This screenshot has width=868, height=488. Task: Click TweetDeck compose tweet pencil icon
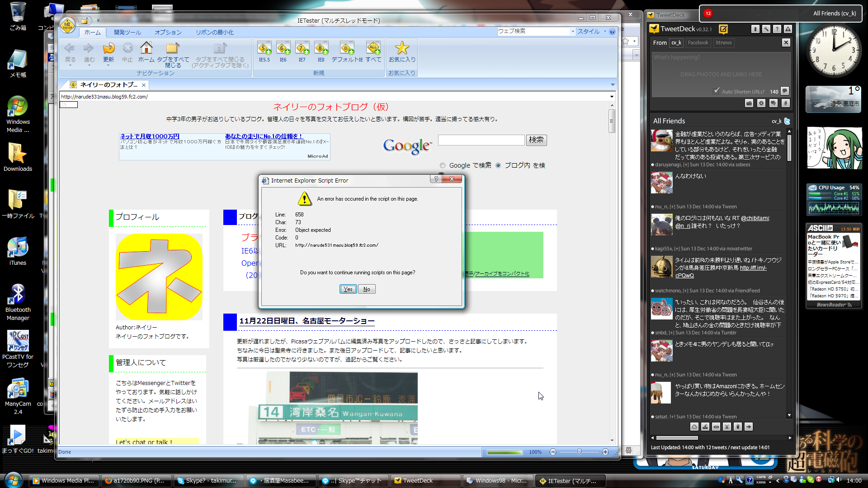click(723, 29)
